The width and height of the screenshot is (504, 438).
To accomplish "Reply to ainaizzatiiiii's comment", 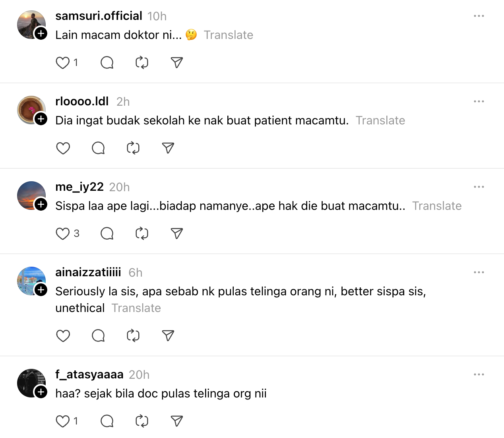I will [x=98, y=336].
